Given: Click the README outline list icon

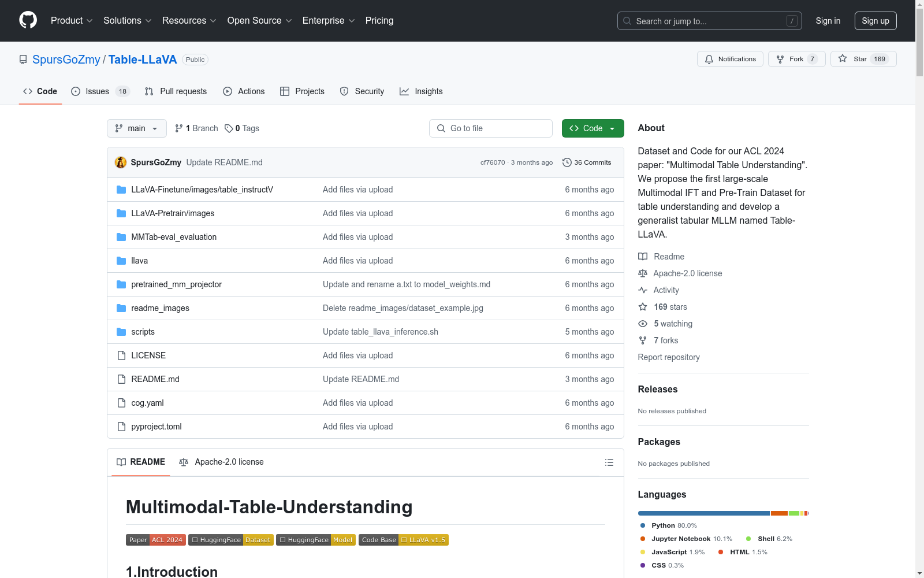Looking at the screenshot, I should tap(609, 462).
